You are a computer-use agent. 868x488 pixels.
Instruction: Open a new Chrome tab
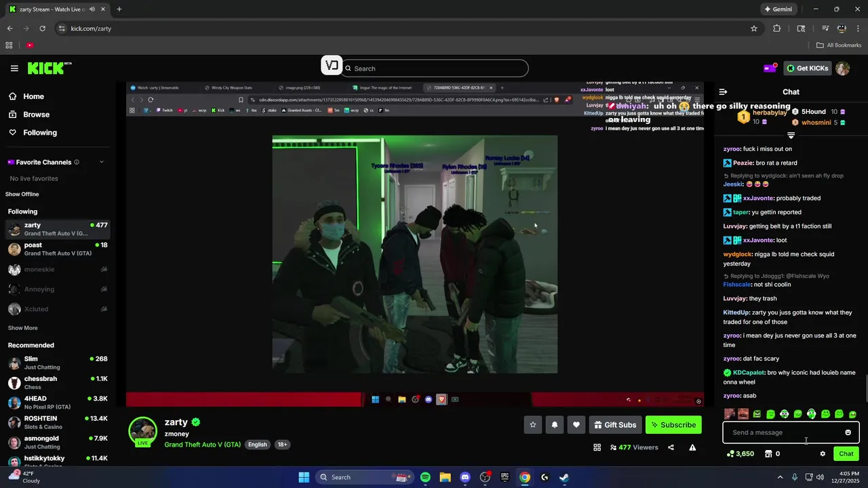pyautogui.click(x=119, y=9)
